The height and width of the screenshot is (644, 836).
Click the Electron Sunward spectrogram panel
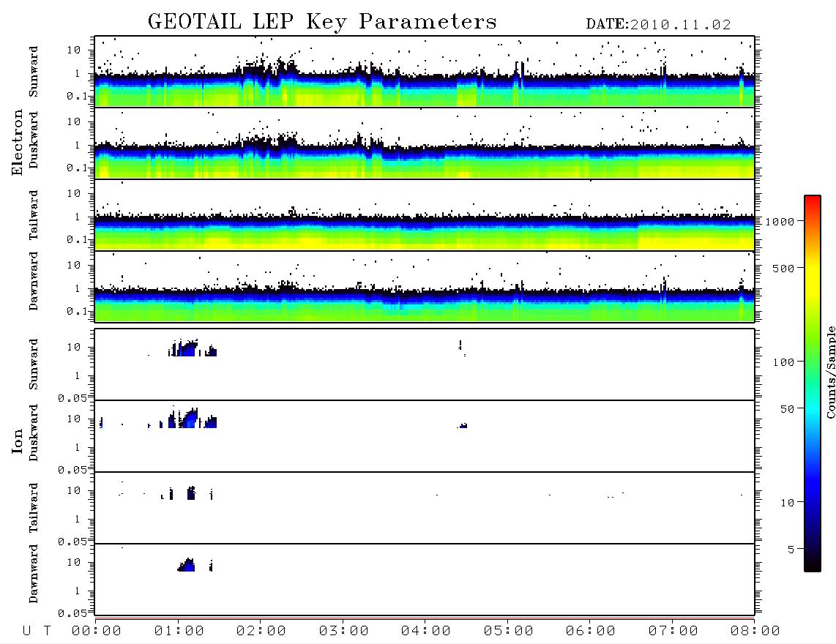(425, 72)
